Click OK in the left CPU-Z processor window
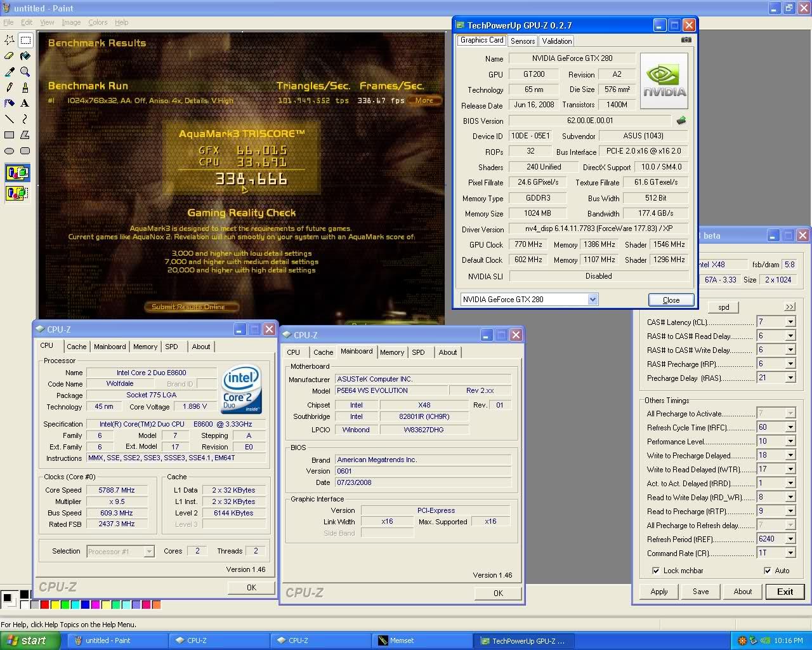812x650 pixels. [251, 588]
